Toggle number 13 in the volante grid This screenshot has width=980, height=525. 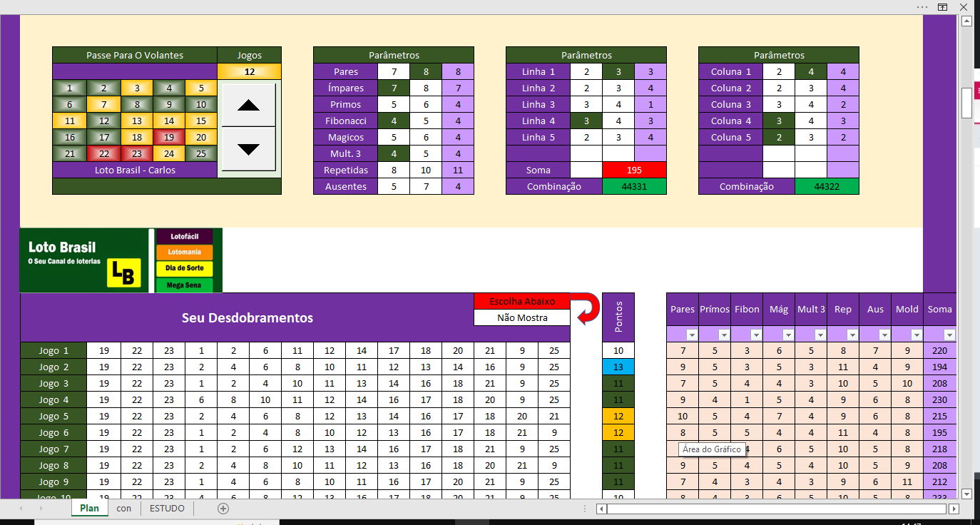click(x=136, y=121)
